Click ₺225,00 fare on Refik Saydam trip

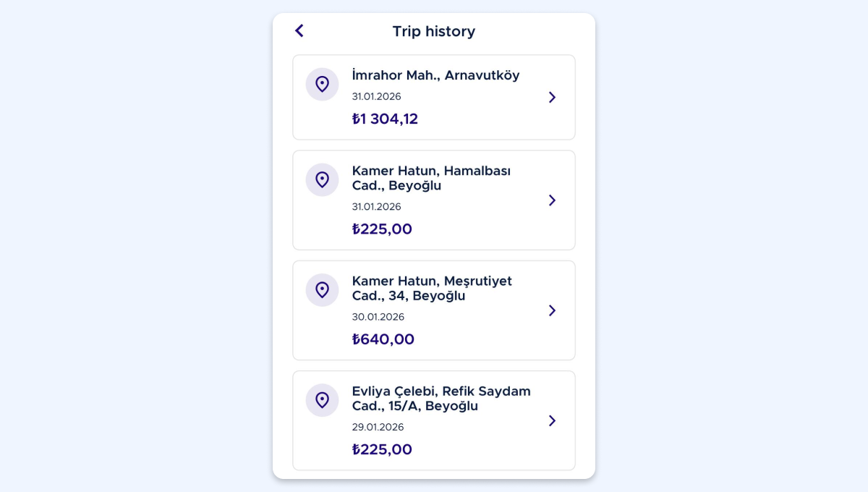click(382, 449)
